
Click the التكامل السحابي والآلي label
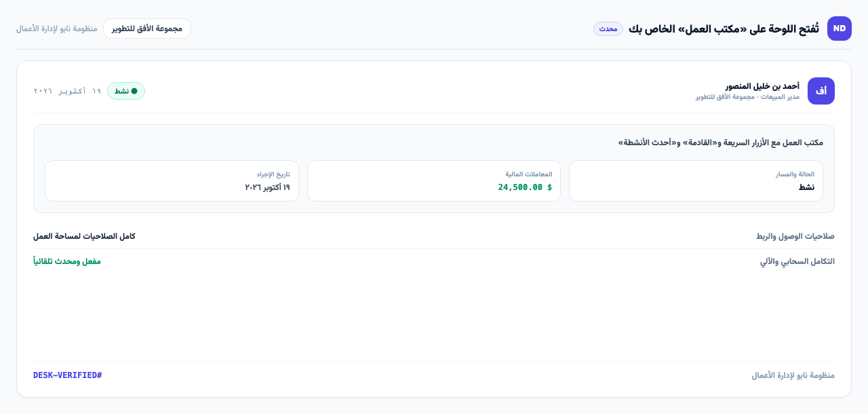coord(797,261)
